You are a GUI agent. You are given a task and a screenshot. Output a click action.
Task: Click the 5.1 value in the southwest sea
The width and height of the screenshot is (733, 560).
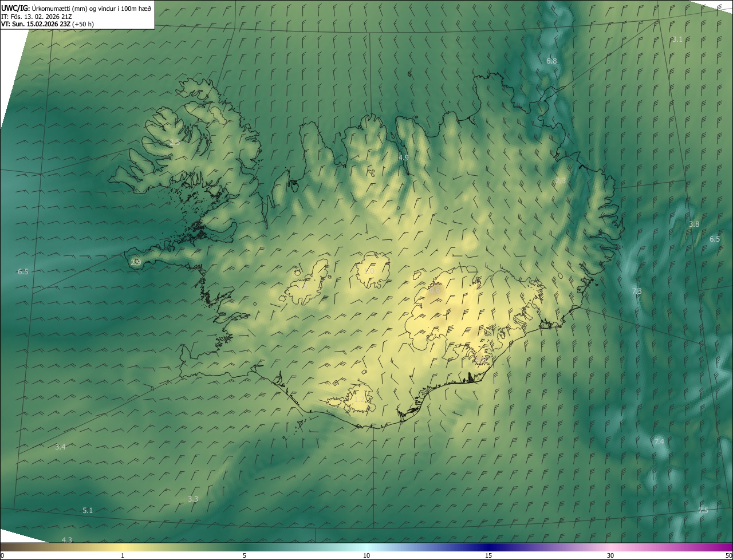(88, 510)
